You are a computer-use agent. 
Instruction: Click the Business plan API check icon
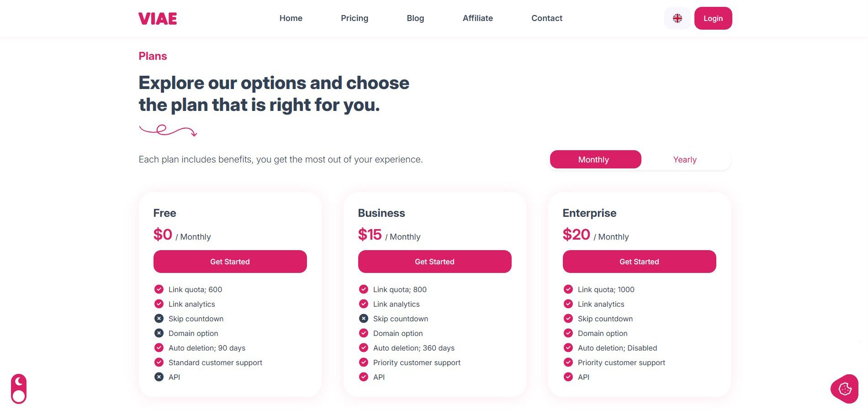click(x=364, y=377)
